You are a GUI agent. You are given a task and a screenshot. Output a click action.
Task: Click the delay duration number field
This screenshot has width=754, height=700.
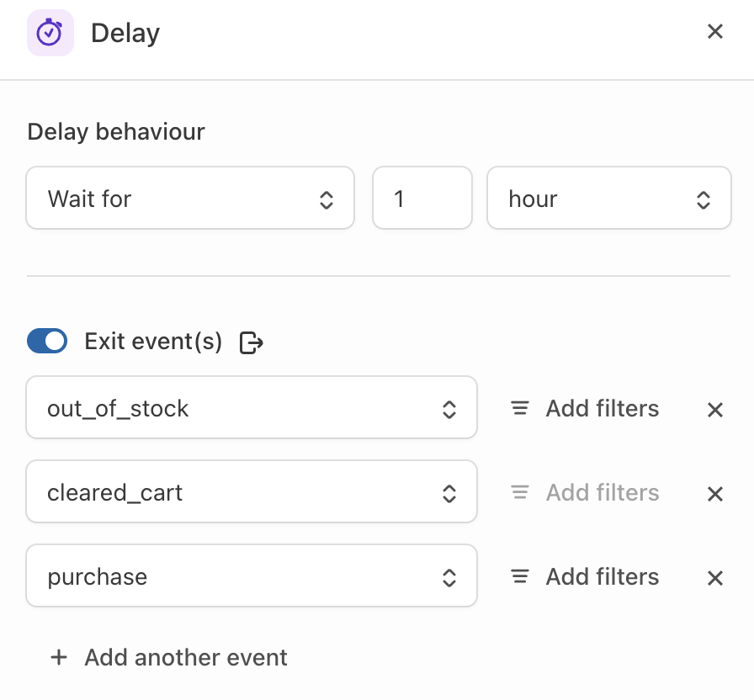click(x=422, y=199)
